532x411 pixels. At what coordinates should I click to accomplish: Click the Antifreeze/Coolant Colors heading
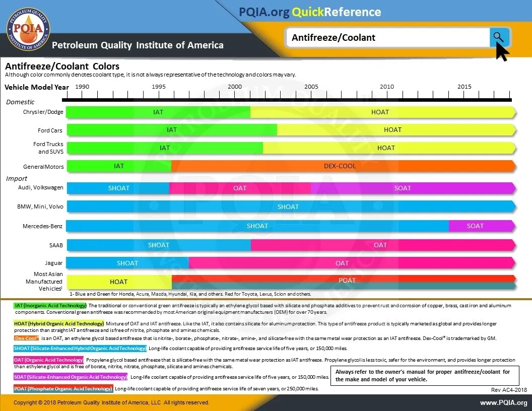pos(62,66)
